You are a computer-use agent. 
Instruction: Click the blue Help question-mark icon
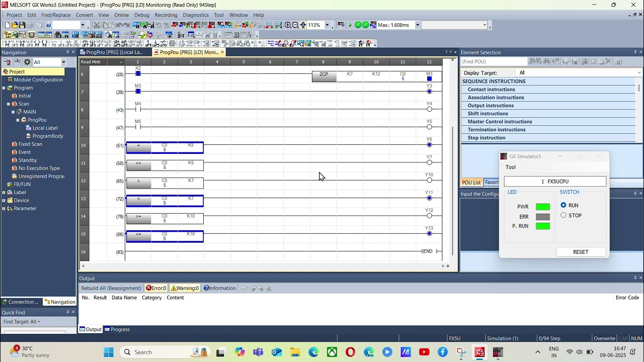coord(48,25)
